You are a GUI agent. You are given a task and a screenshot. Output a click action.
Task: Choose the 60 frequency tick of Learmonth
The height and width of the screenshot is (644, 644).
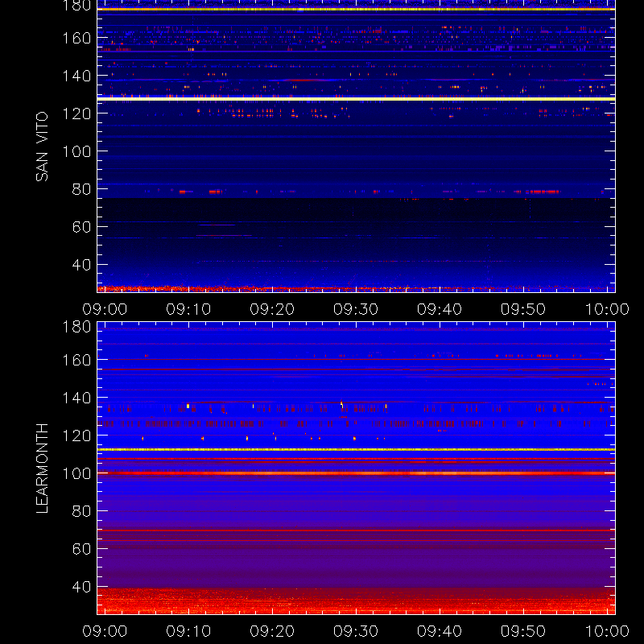82,549
